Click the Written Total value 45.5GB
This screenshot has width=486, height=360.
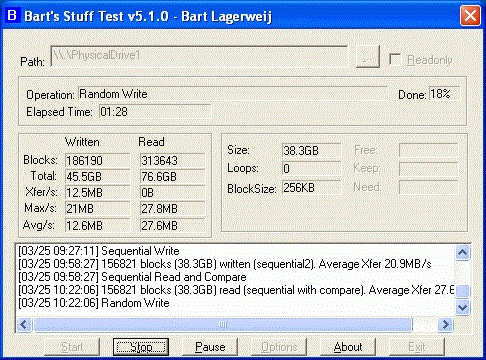pyautogui.click(x=97, y=177)
